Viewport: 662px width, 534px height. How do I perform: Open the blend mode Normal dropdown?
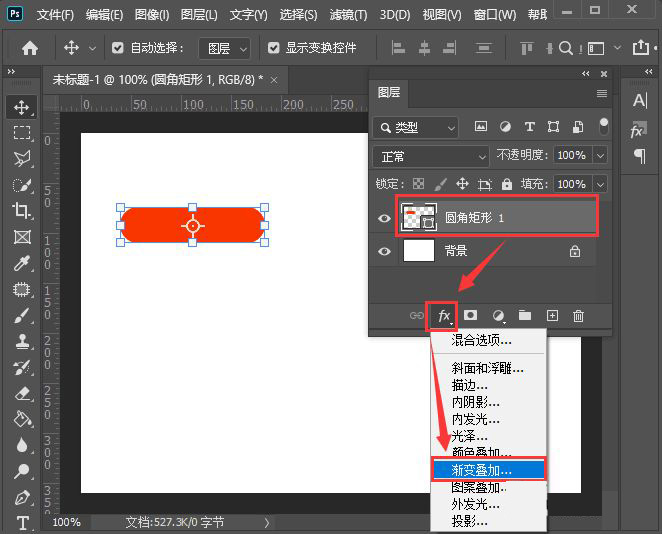pos(431,157)
